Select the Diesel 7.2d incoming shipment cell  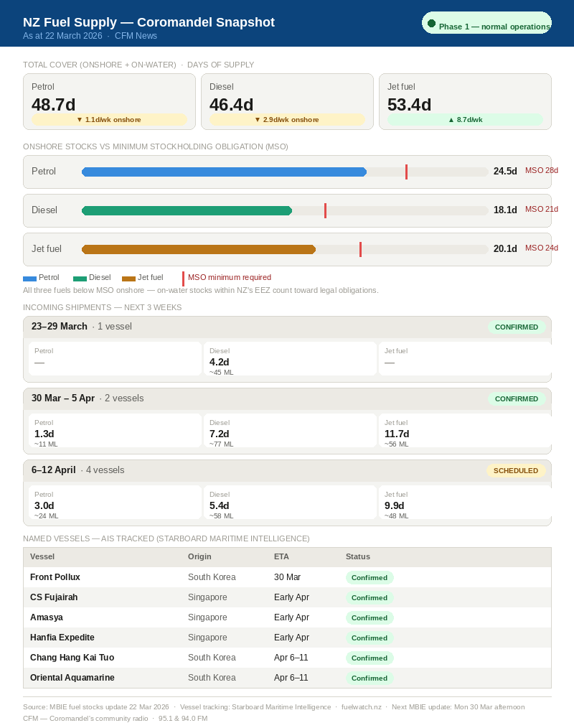tap(290, 431)
